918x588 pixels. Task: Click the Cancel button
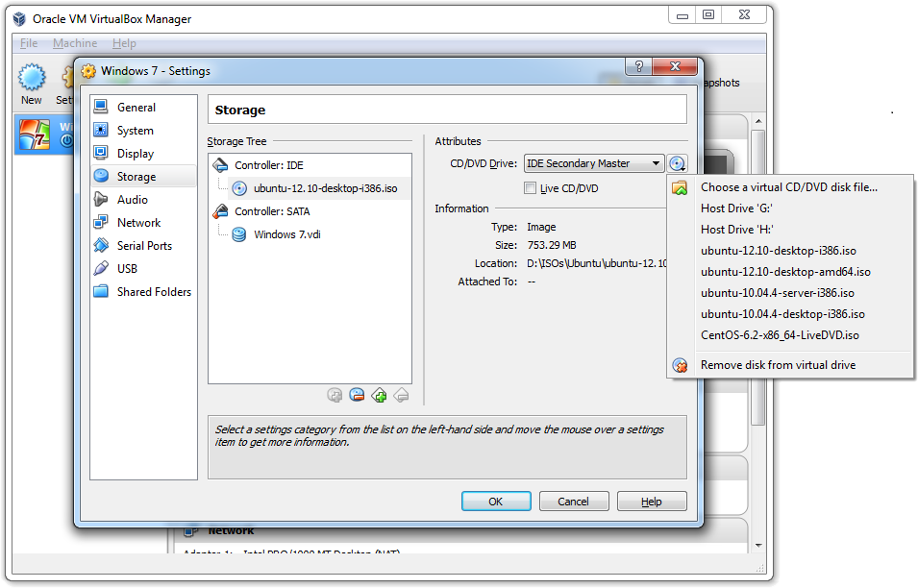[x=573, y=502]
